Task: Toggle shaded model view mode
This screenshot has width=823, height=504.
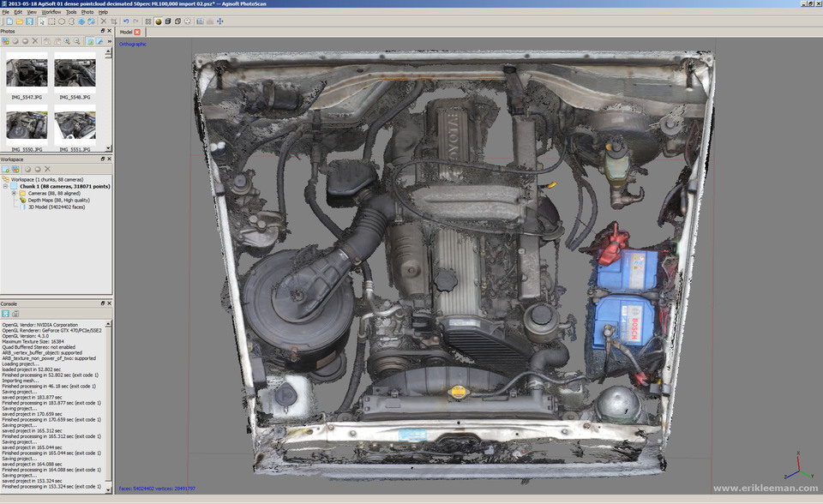Action: coord(158,21)
